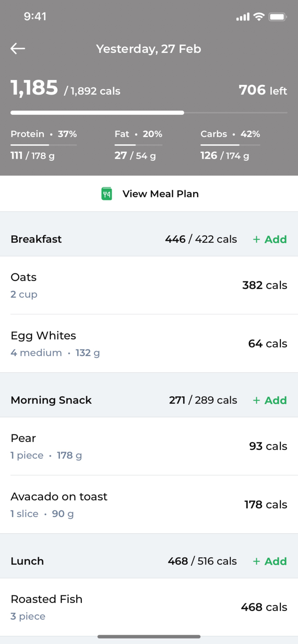Tap the battery status icon

(277, 17)
